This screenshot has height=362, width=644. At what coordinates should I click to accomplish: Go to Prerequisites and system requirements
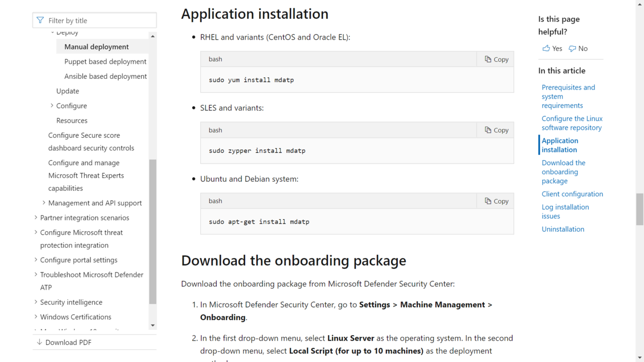[x=568, y=97]
